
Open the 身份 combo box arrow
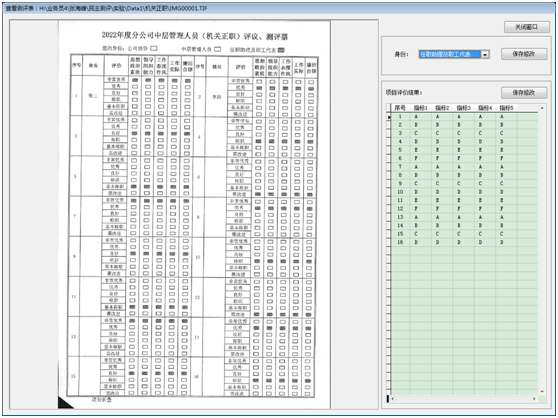coord(485,54)
